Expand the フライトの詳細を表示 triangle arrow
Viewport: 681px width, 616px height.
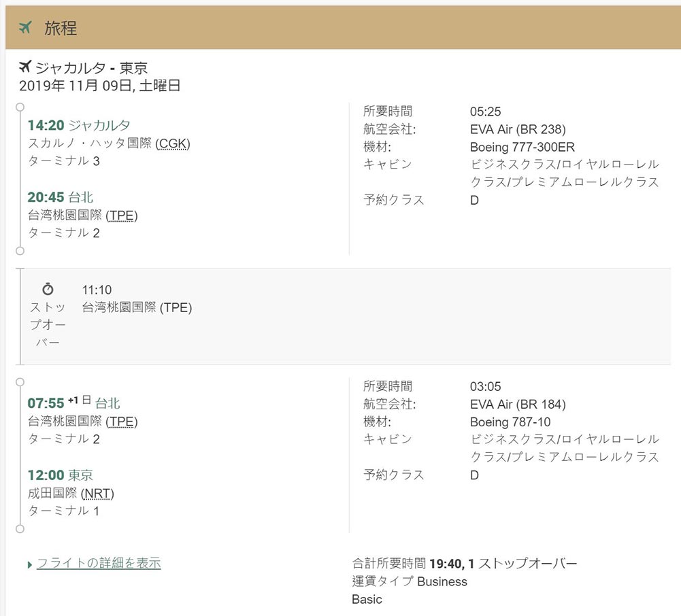(29, 565)
